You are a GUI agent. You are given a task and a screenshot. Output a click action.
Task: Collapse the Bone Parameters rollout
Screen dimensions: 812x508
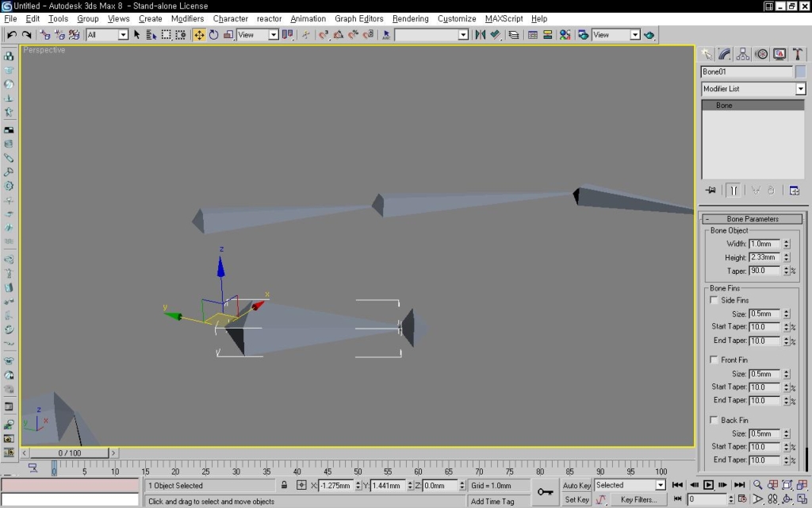point(753,219)
